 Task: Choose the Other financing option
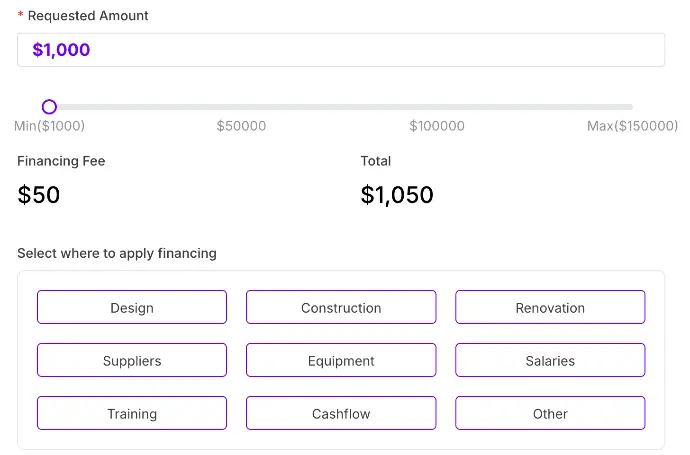pyautogui.click(x=550, y=414)
